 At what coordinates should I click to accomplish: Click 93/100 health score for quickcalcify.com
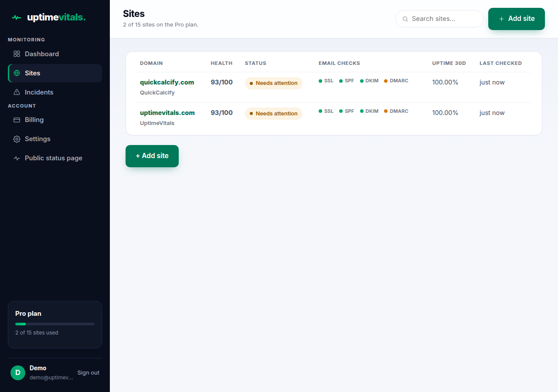[x=221, y=82]
